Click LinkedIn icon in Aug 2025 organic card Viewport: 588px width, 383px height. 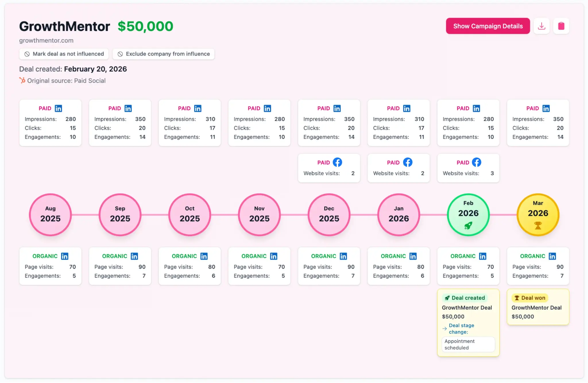(65, 256)
